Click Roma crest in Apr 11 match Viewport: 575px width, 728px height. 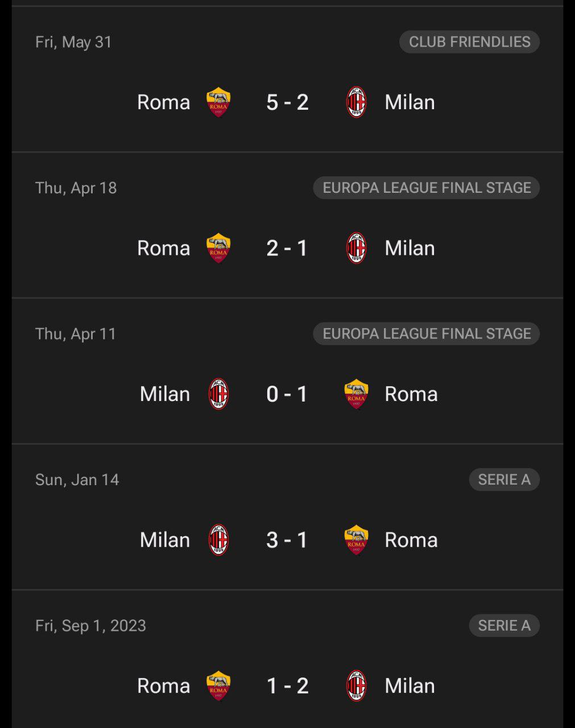point(357,394)
